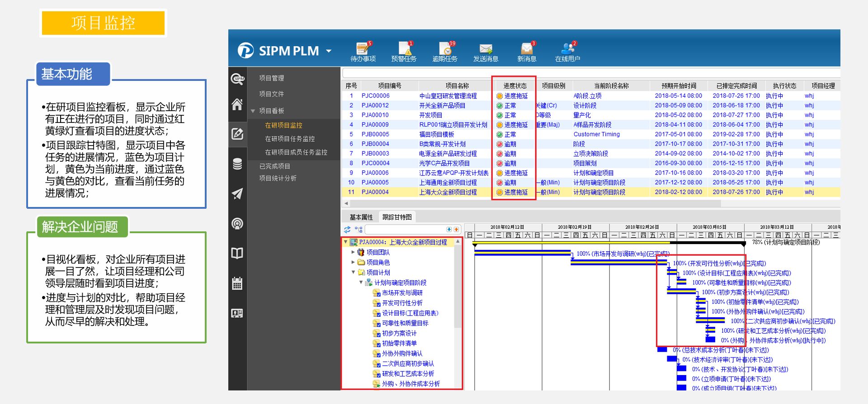The width and height of the screenshot is (868, 404).
Task: Click the refresh icon above project tree
Action: pos(347,230)
